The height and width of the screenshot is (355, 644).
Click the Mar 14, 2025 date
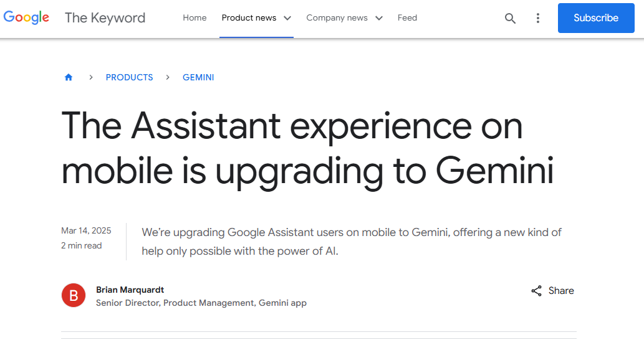pos(86,231)
